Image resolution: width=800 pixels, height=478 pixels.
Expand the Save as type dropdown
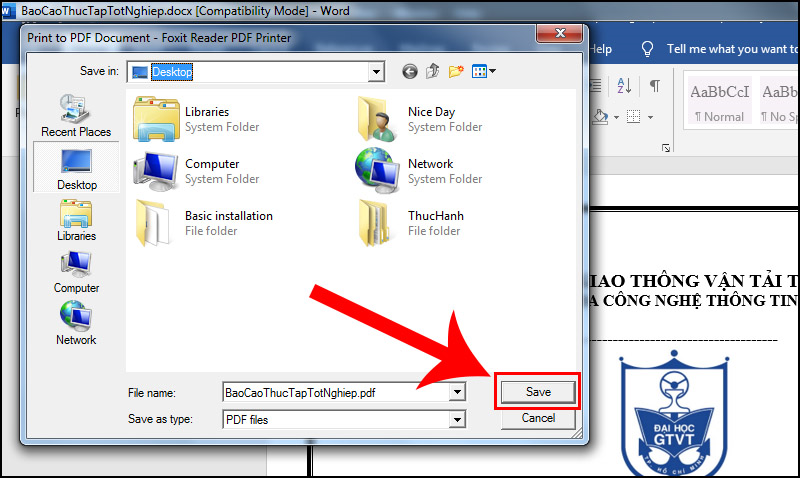pyautogui.click(x=457, y=419)
